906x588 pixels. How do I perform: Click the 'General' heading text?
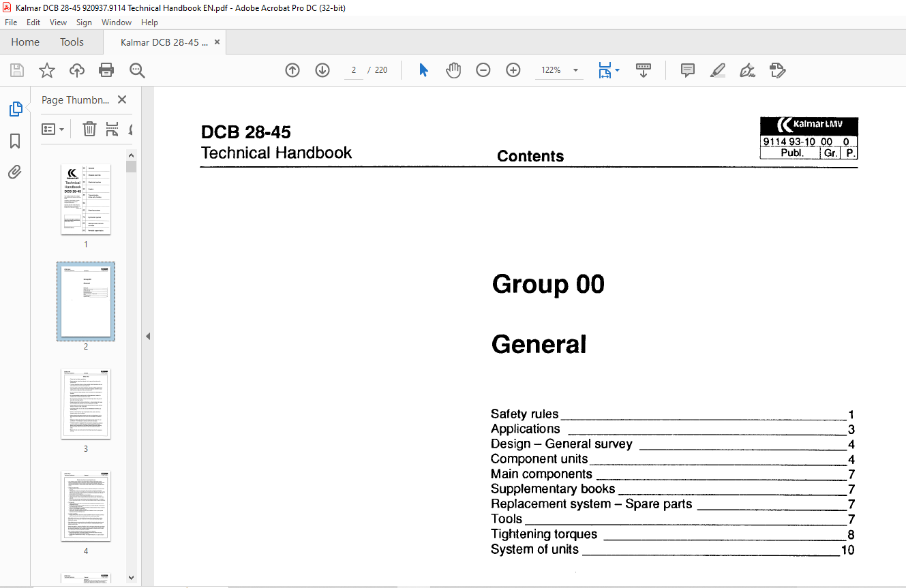pyautogui.click(x=539, y=344)
